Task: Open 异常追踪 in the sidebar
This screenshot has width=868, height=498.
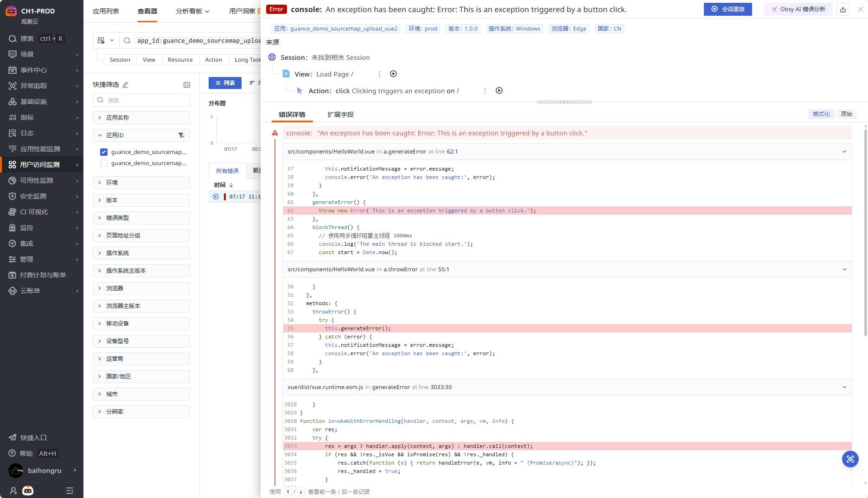Action: pyautogui.click(x=42, y=86)
